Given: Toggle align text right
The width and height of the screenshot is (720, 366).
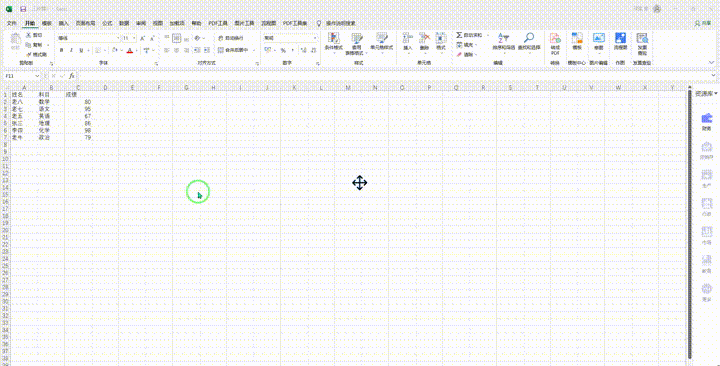Looking at the screenshot, I should pyautogui.click(x=186, y=50).
